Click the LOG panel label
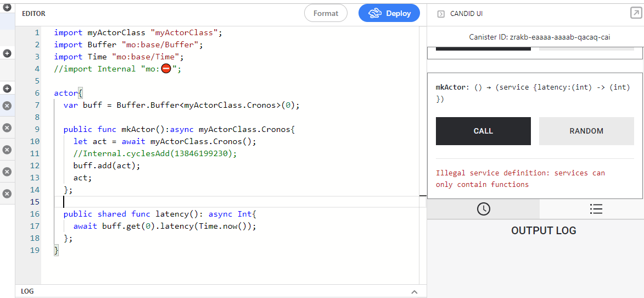 [x=27, y=291]
